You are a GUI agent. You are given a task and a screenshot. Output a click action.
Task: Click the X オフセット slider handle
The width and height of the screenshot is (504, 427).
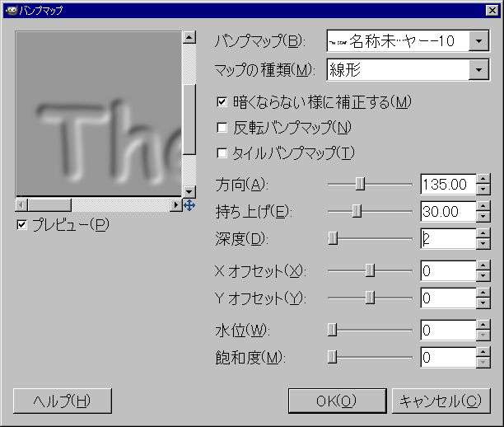370,270
